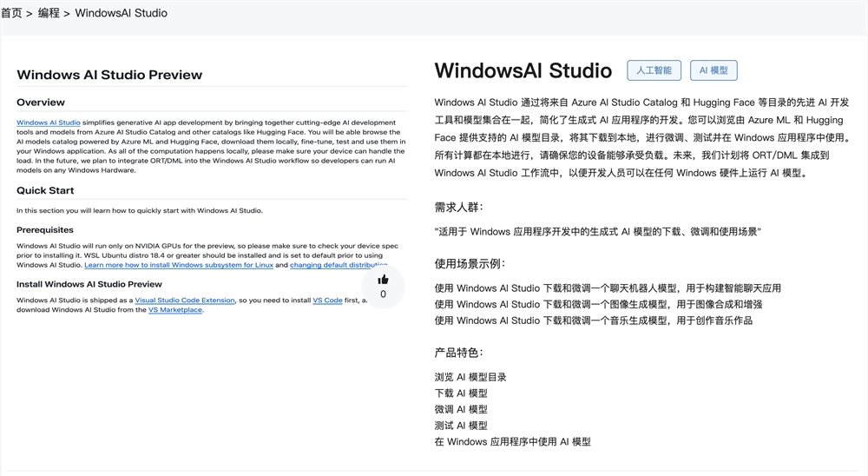
Task: Click the Prerequisites heading
Action: pyautogui.click(x=45, y=230)
